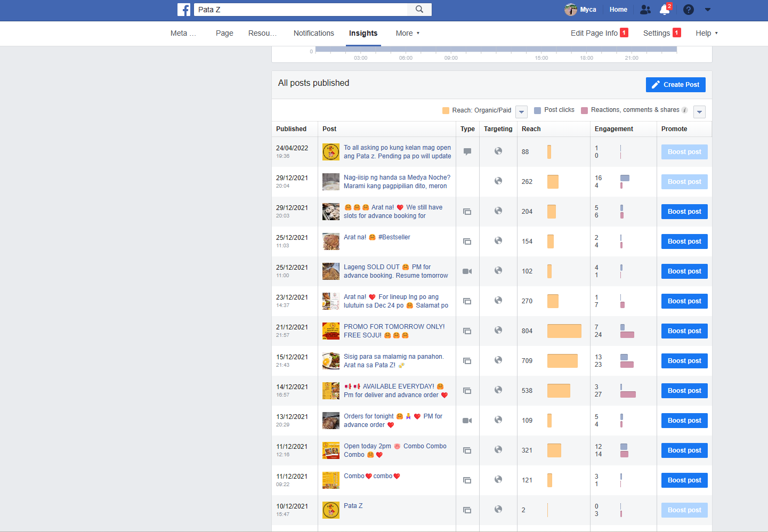This screenshot has width=768, height=532.
Task: Expand the More menu in page navigation
Action: point(408,33)
